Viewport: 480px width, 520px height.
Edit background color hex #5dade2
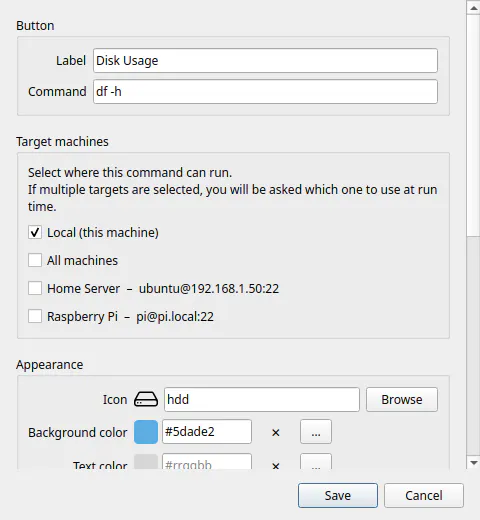[x=207, y=432]
